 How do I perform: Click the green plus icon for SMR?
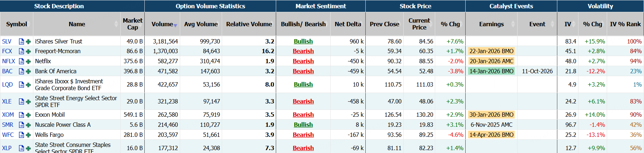pos(28,125)
